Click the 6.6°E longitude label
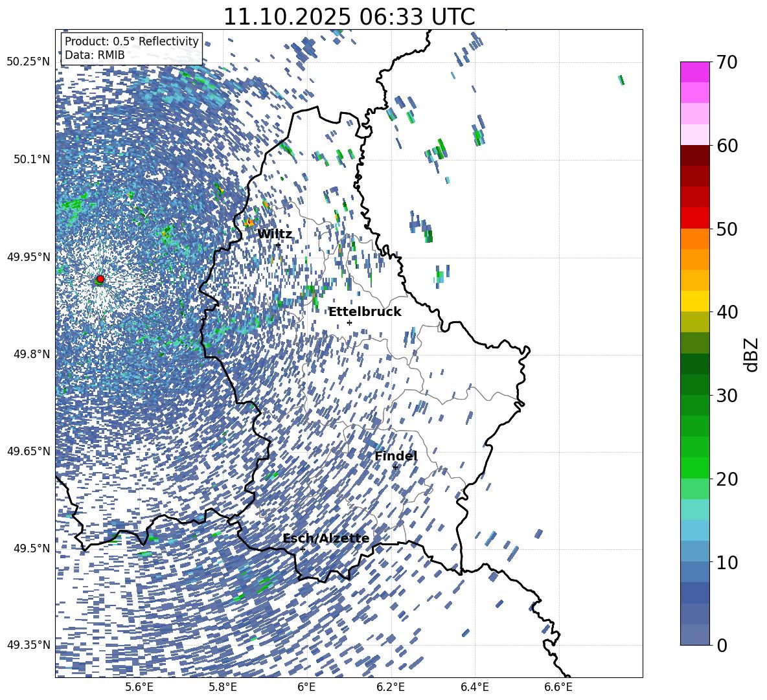The width and height of the screenshot is (767, 700). pyautogui.click(x=558, y=687)
